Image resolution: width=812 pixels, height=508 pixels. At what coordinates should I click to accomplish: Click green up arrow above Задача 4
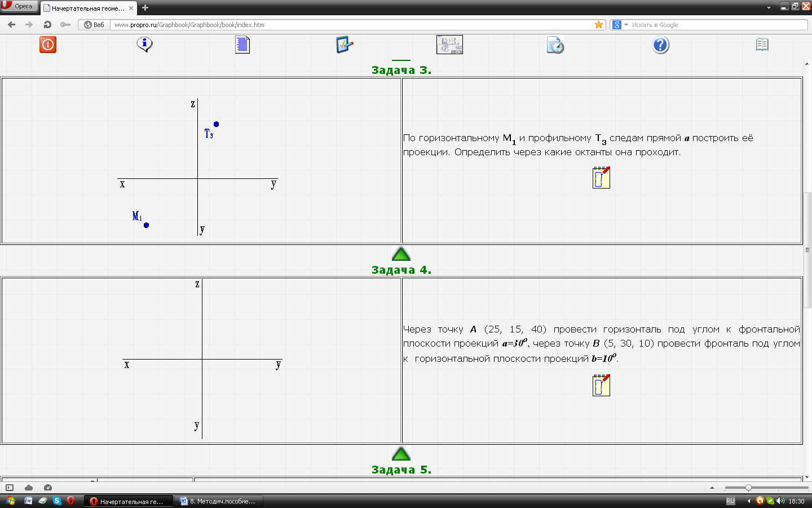pyautogui.click(x=401, y=254)
